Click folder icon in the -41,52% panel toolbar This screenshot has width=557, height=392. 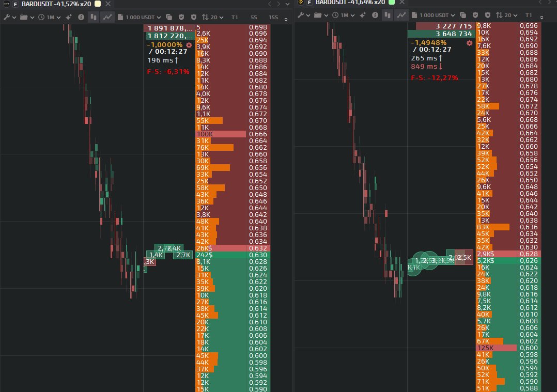pyautogui.click(x=24, y=17)
